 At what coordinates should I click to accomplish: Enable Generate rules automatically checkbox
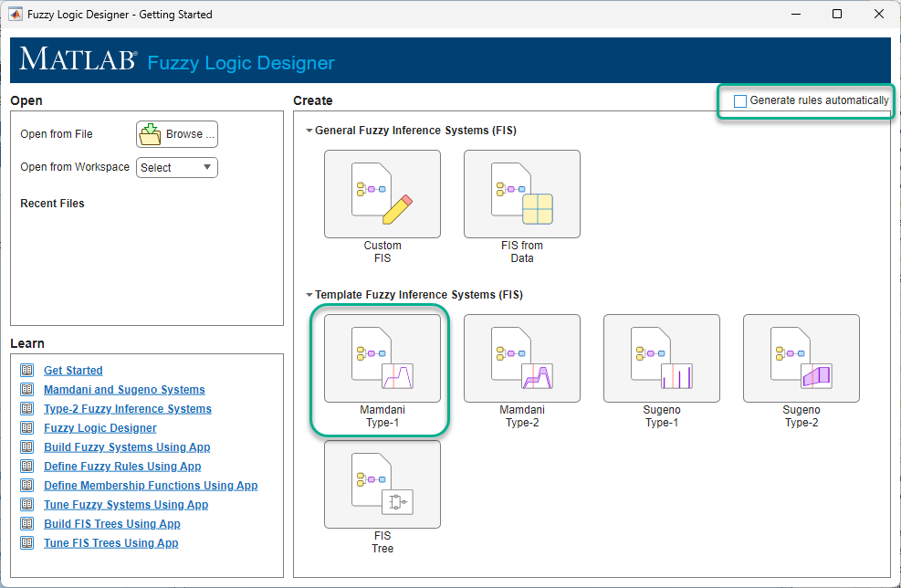[740, 101]
